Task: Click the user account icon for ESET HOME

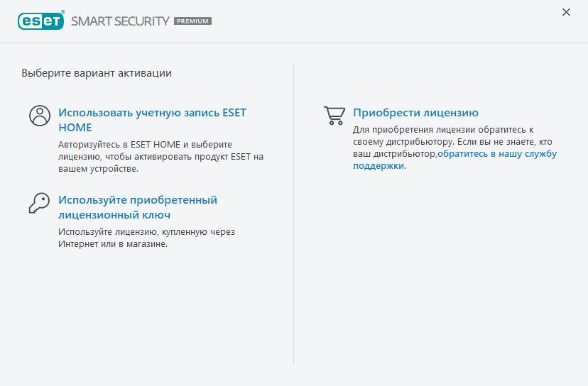Action: 39,116
